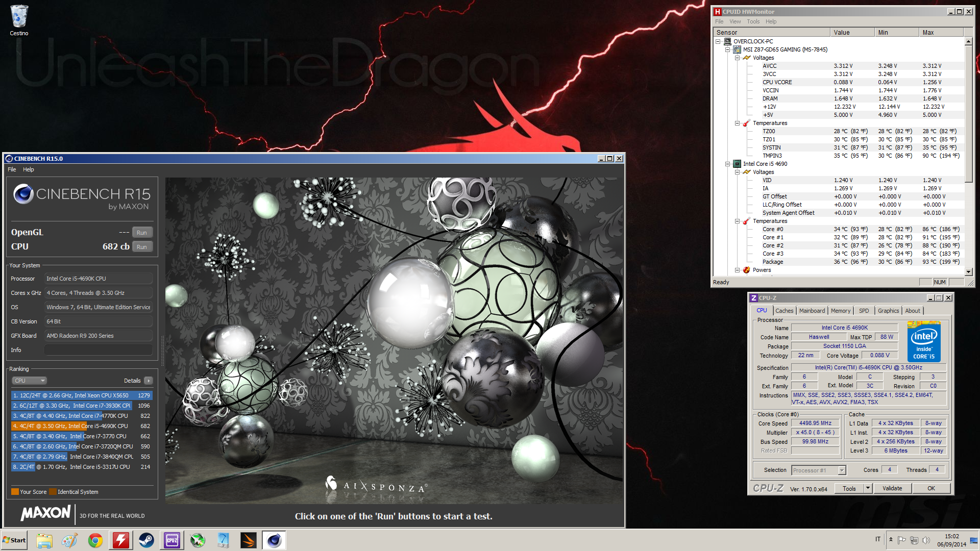Click the Intel inside Core i5 logo
This screenshot has height=551, width=980.
coord(924,342)
